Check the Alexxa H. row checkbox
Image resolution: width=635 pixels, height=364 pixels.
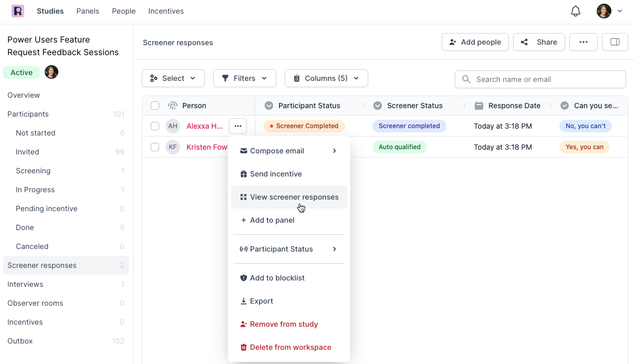155,126
